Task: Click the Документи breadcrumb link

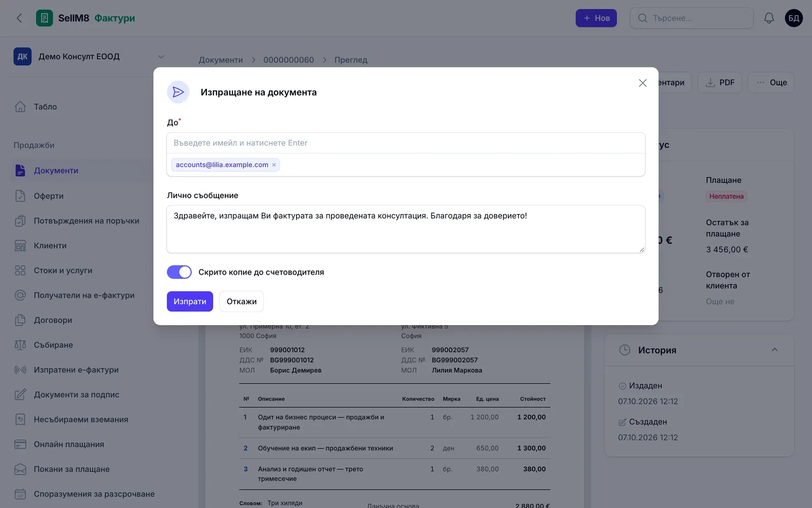Action: [x=221, y=60]
